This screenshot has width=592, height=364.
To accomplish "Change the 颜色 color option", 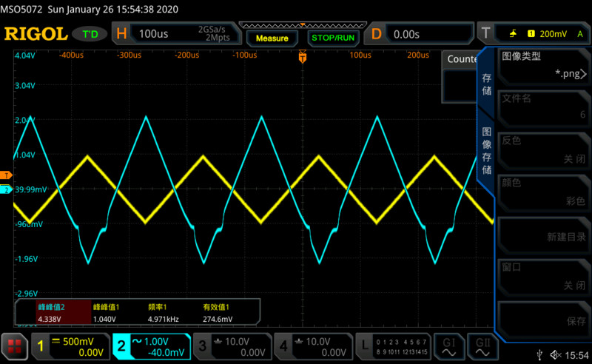I will tap(544, 192).
